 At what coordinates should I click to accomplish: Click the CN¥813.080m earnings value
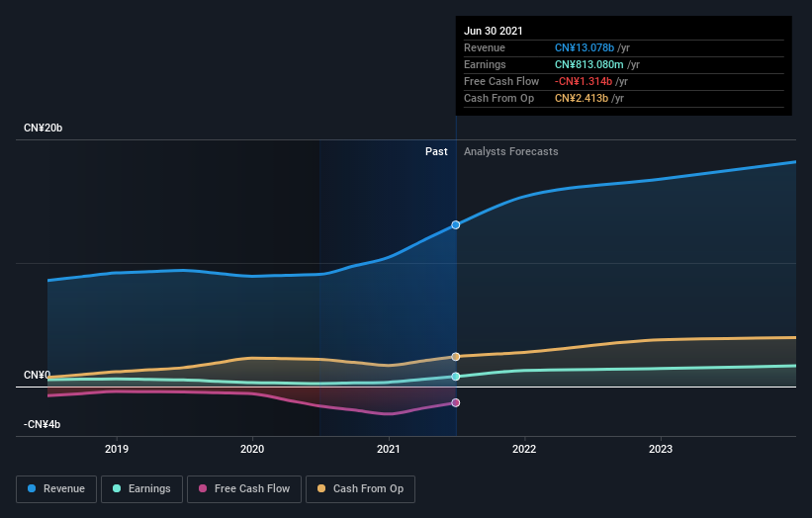589,64
